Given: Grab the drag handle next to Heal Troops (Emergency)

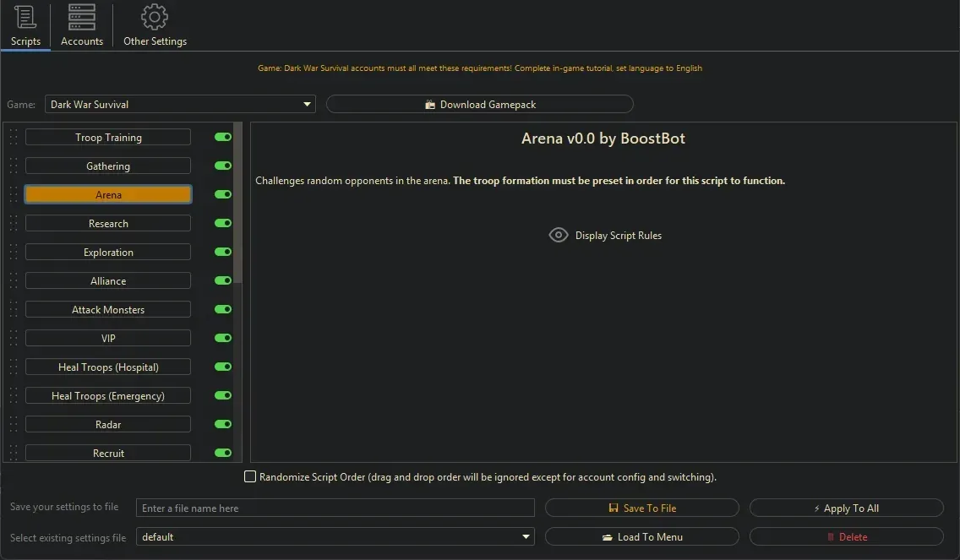Looking at the screenshot, I should point(14,396).
